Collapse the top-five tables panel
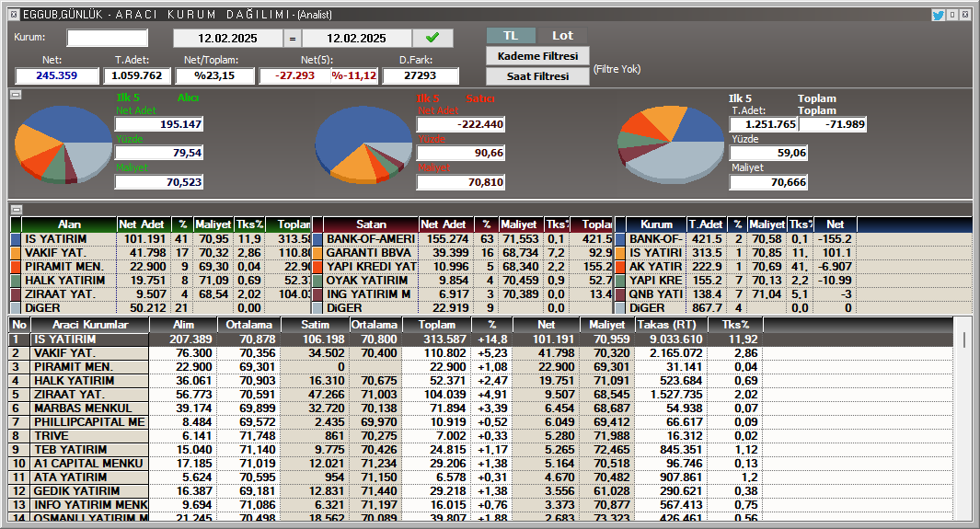The width and height of the screenshot is (980, 529). 17,209
